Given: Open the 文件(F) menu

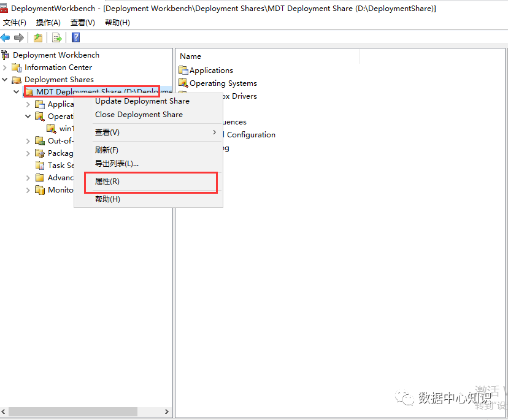Looking at the screenshot, I should coord(15,23).
